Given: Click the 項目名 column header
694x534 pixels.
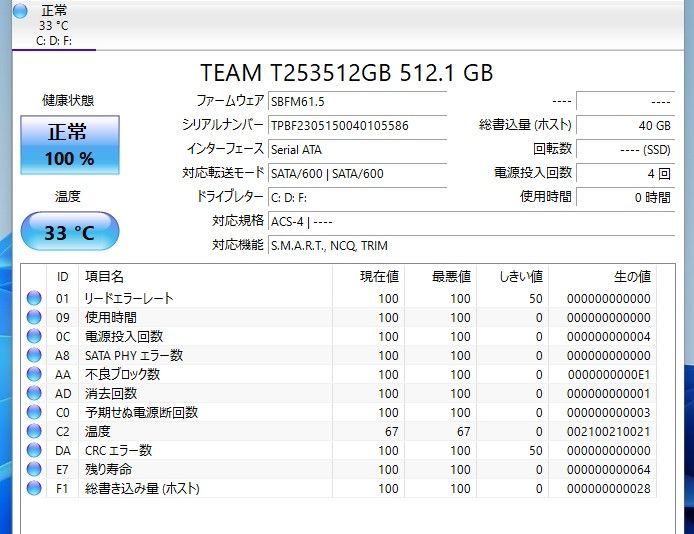Looking at the screenshot, I should (x=205, y=277).
